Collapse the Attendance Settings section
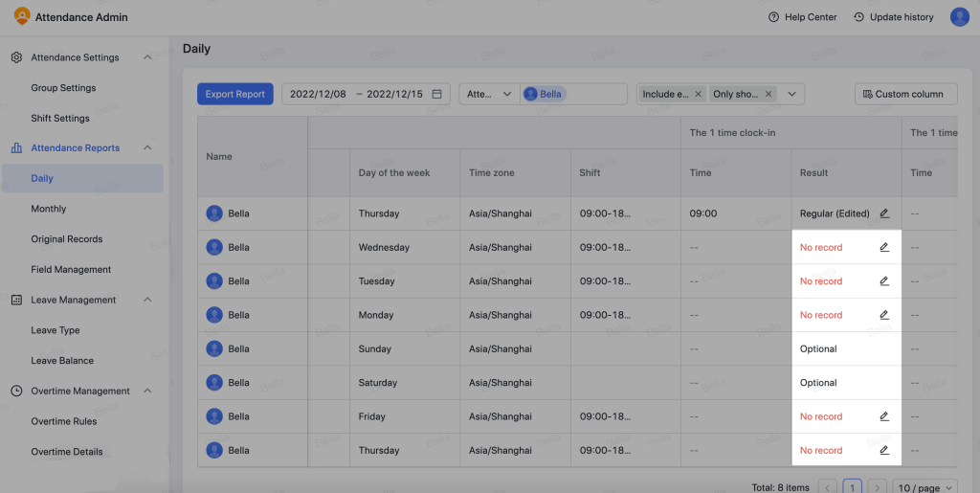Screen dimensions: 980x493 tap(147, 57)
